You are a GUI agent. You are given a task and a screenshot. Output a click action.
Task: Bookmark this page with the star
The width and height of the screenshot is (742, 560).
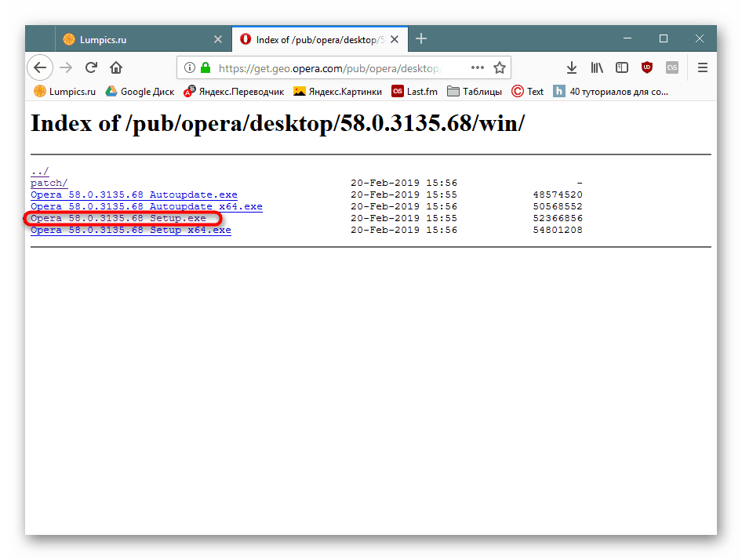click(x=499, y=67)
